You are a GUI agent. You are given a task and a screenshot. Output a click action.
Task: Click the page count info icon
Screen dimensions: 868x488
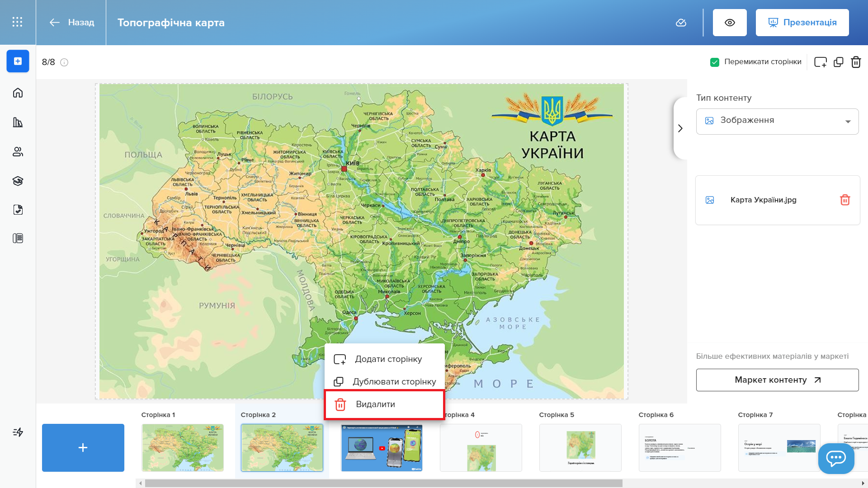(64, 62)
